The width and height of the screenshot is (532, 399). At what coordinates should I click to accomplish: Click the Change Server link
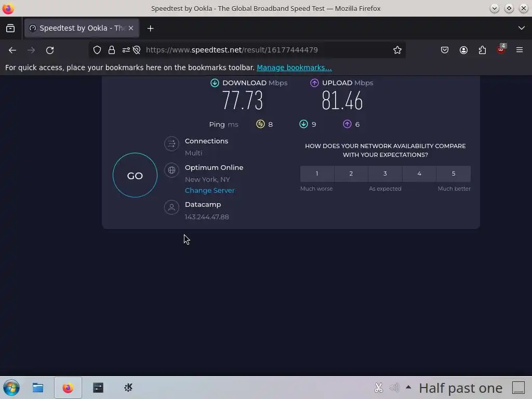pyautogui.click(x=210, y=190)
